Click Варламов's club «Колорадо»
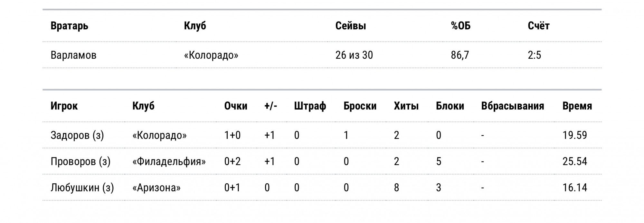 (211, 55)
